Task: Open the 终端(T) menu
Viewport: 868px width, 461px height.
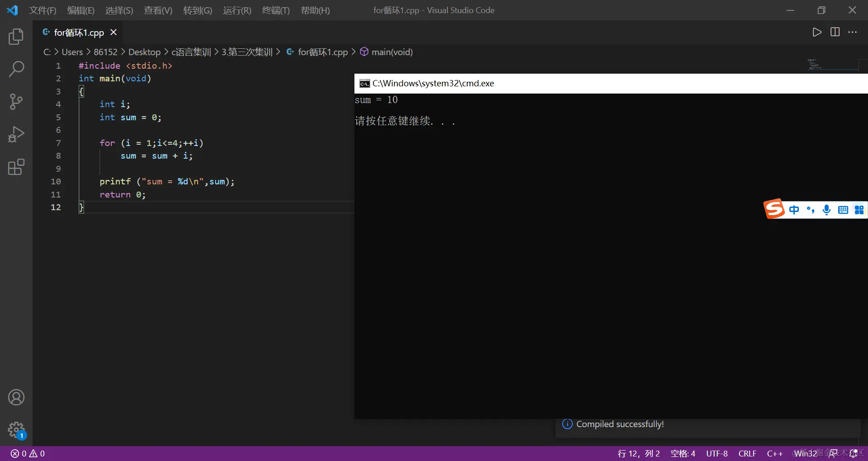Action: [x=276, y=10]
